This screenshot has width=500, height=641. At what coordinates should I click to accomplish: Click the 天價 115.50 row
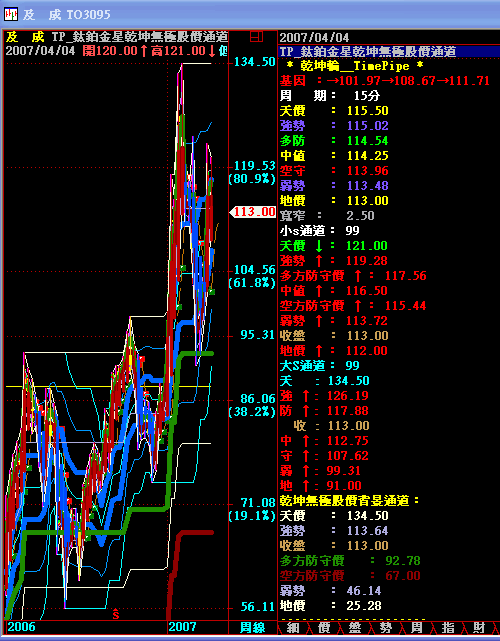pyautogui.click(x=334, y=111)
